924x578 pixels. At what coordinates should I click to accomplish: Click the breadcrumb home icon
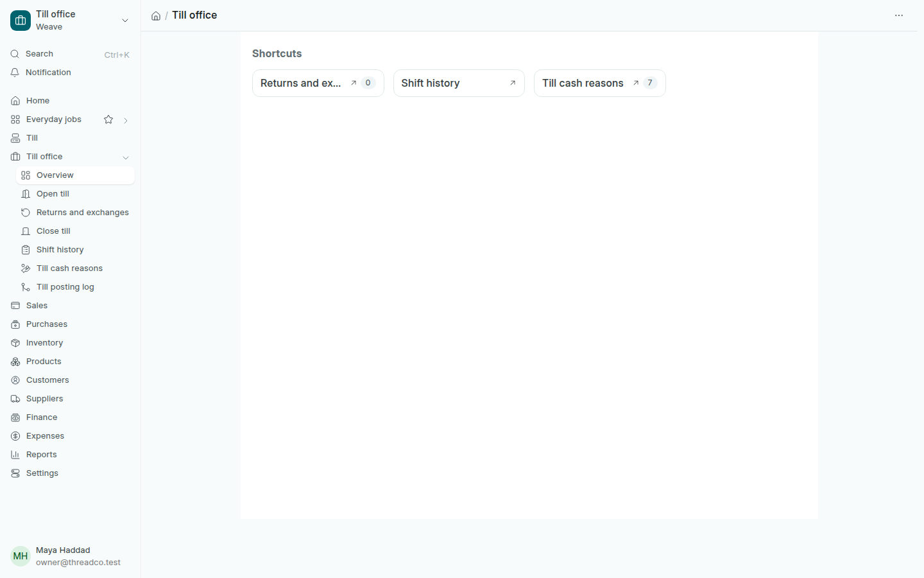[x=156, y=16]
